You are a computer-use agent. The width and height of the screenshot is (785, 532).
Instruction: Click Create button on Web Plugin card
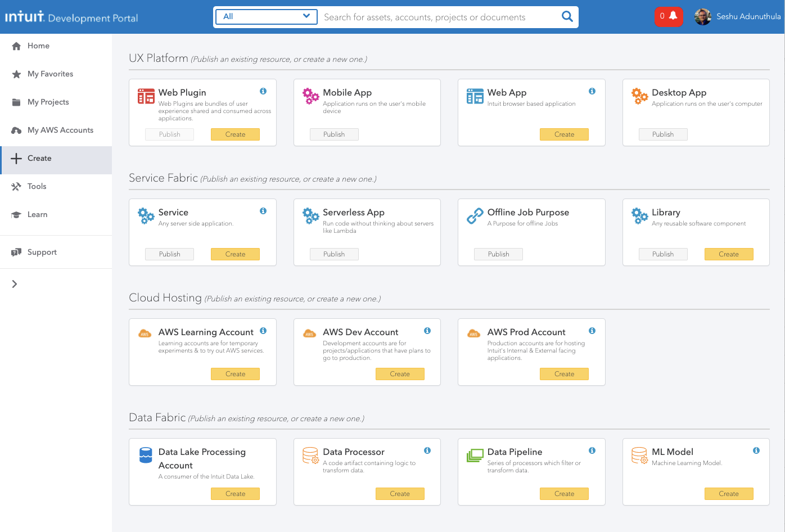coord(235,134)
